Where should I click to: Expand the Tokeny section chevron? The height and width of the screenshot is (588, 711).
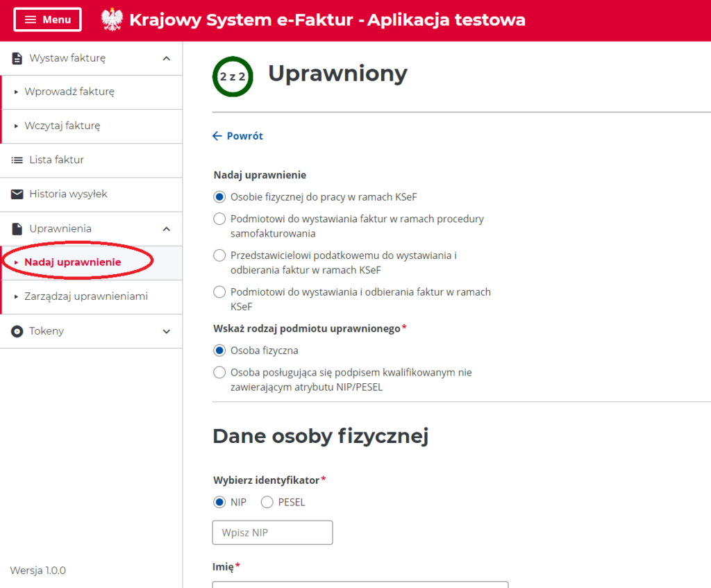point(167,331)
